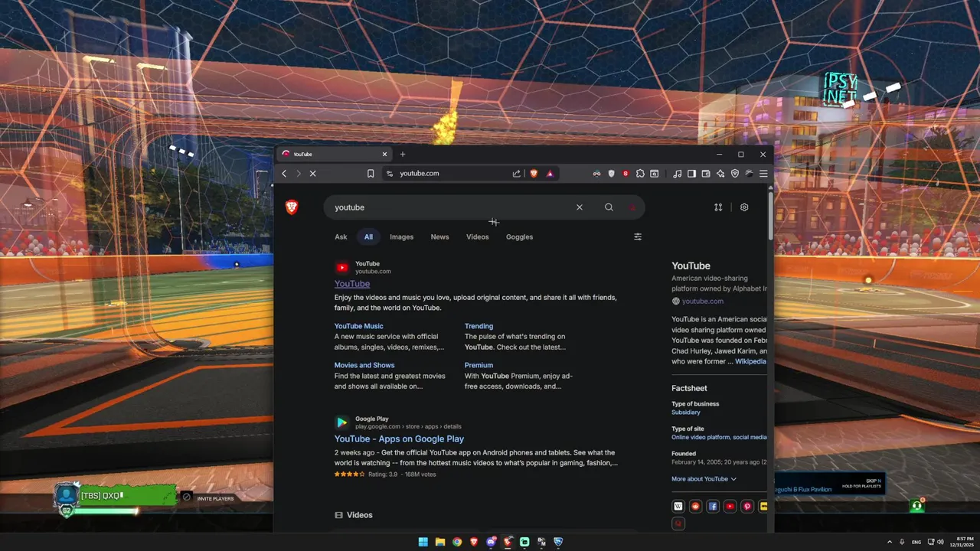Expand More about YouTube
The width and height of the screenshot is (980, 551).
704,479
